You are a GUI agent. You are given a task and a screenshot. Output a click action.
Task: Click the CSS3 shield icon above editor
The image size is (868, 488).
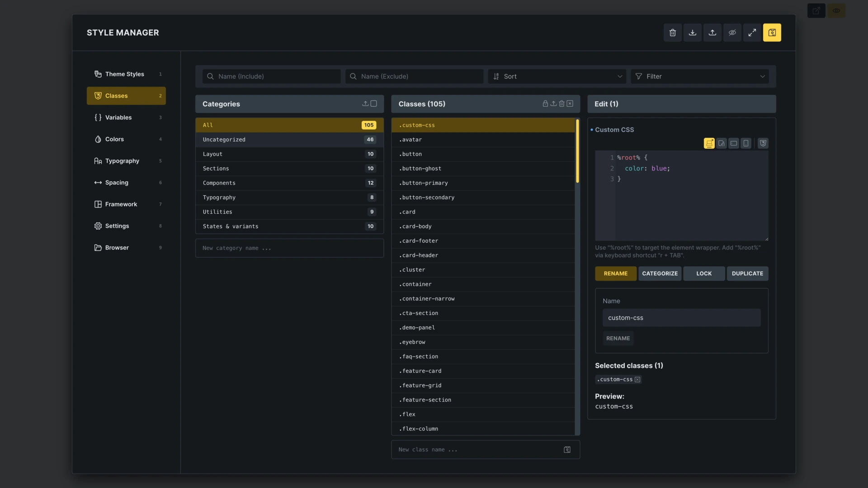(x=763, y=143)
